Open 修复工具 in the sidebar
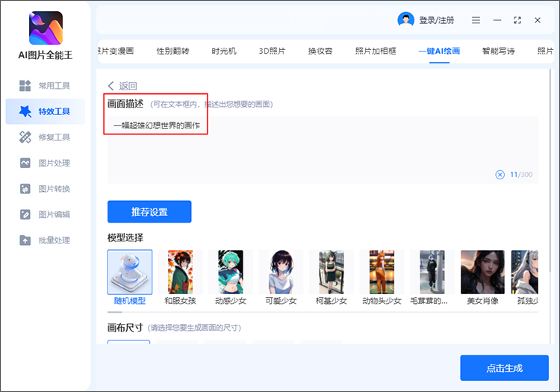 [x=45, y=137]
